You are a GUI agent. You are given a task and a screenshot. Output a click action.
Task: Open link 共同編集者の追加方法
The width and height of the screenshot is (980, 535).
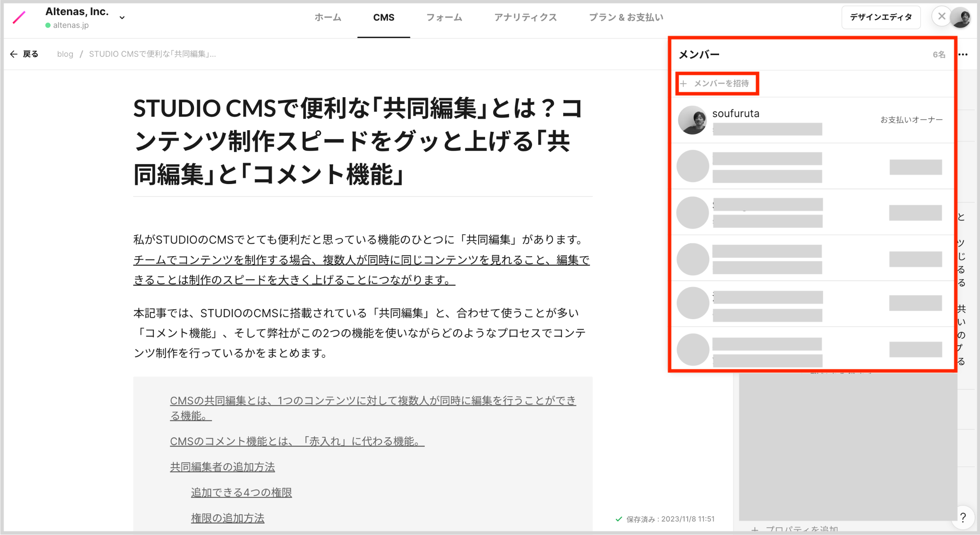pos(223,467)
